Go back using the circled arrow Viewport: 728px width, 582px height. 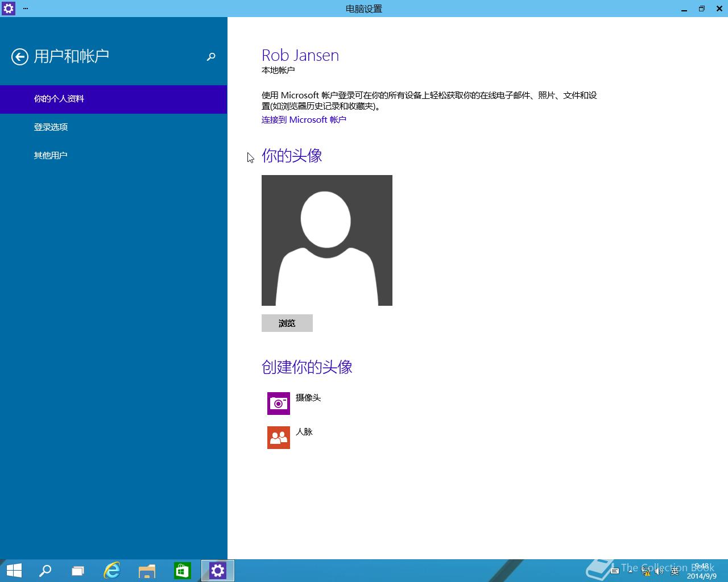[x=20, y=57]
